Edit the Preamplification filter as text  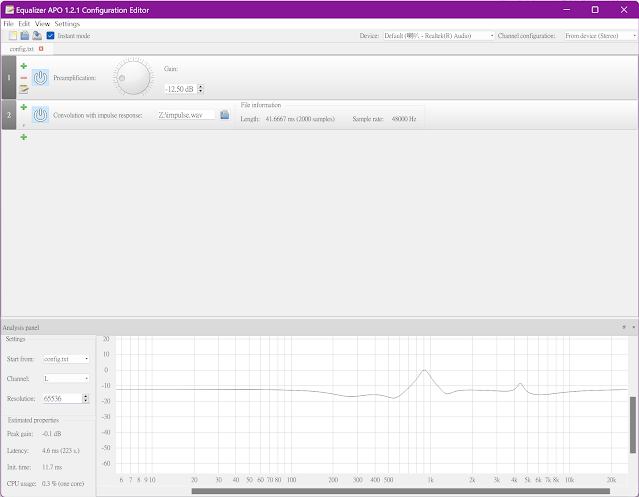click(x=24, y=89)
